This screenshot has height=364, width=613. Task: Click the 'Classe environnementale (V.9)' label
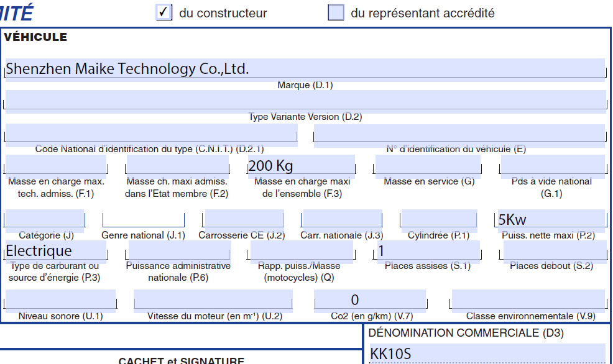tap(530, 316)
